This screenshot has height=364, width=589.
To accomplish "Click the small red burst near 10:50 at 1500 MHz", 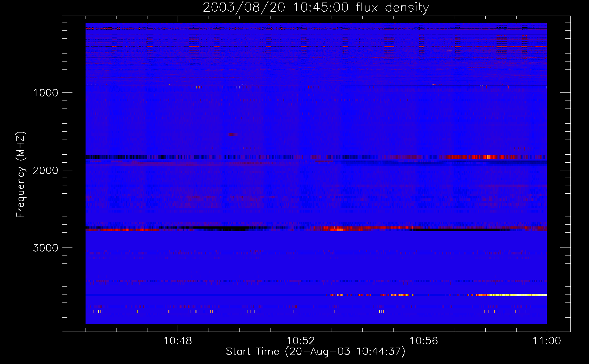I will click(x=233, y=135).
